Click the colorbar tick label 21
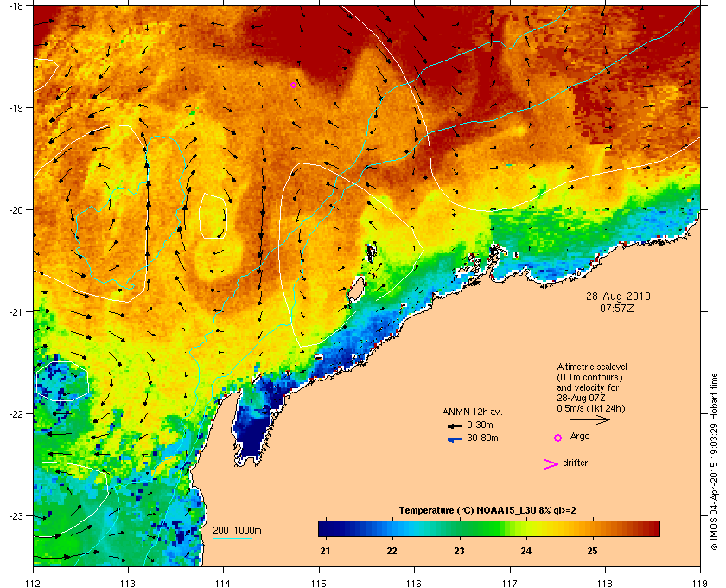The image size is (726, 588). coord(326,551)
